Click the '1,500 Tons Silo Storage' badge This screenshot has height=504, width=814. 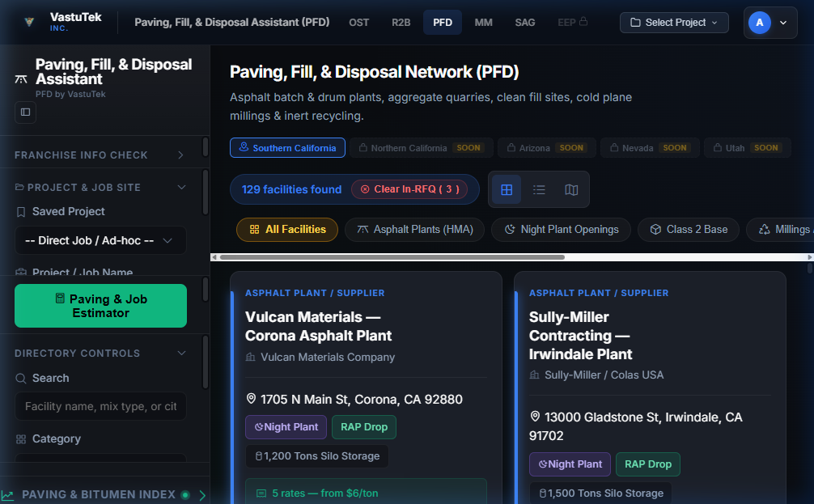(600, 493)
